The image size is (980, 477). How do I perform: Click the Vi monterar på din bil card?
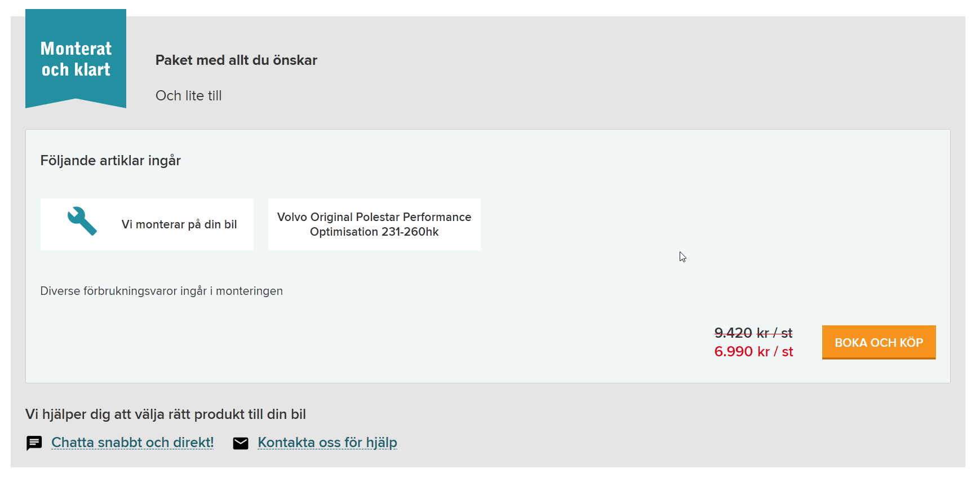pyautogui.click(x=147, y=224)
